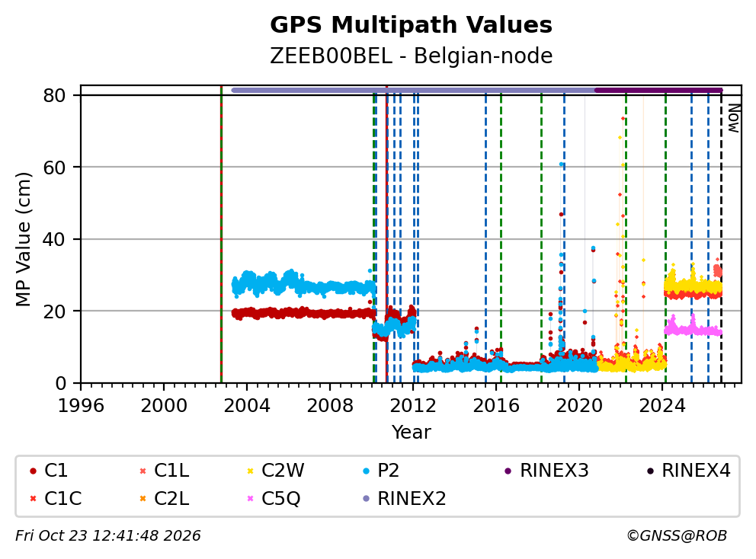Image resolution: width=756 pixels, height=559 pixels.
Task: Click the x-axis tick label 2016
Action: [496, 406]
